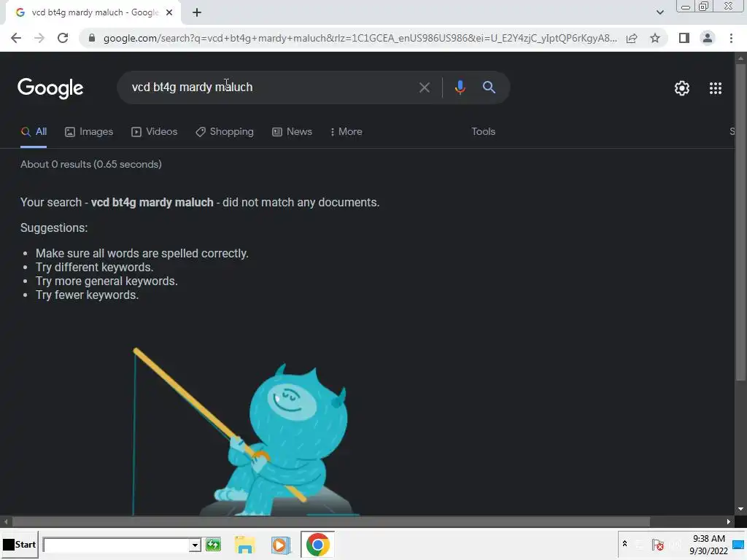Click the flag icon with the red X in the system tray
Viewport: 747px width, 560px height.
[x=658, y=545]
